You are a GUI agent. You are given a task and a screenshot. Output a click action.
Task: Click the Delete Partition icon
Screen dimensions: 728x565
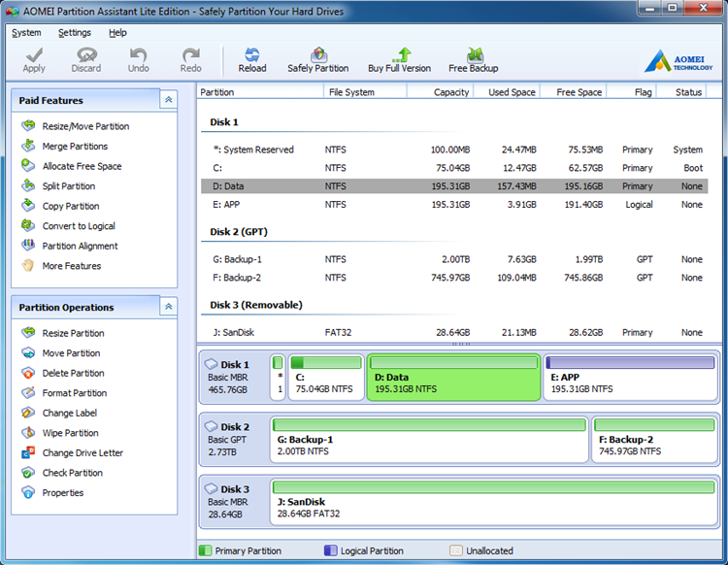pos(28,373)
